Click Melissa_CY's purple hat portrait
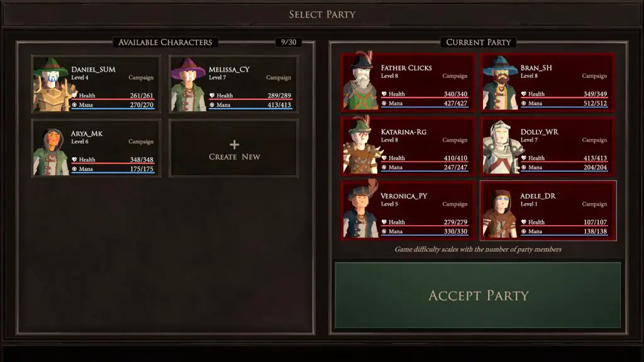This screenshot has width=644, height=362. coord(189,84)
